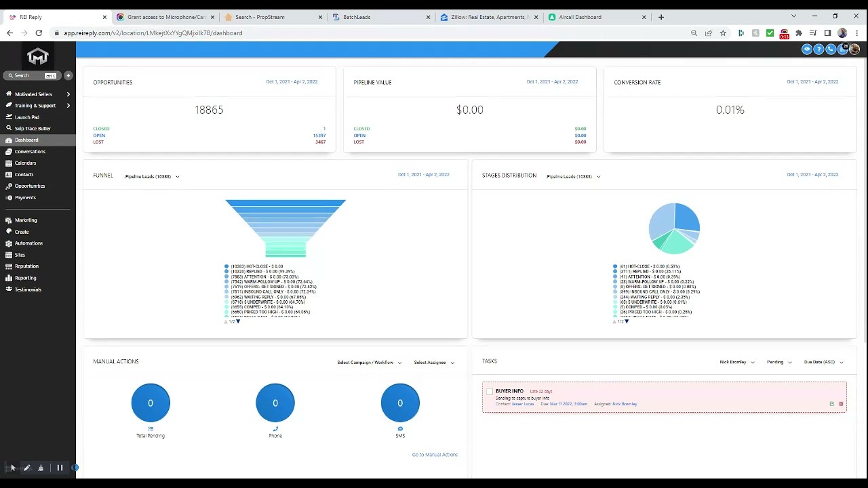868x488 pixels.
Task: Click the quick-action lightning button beside Search
Action: click(x=68, y=76)
